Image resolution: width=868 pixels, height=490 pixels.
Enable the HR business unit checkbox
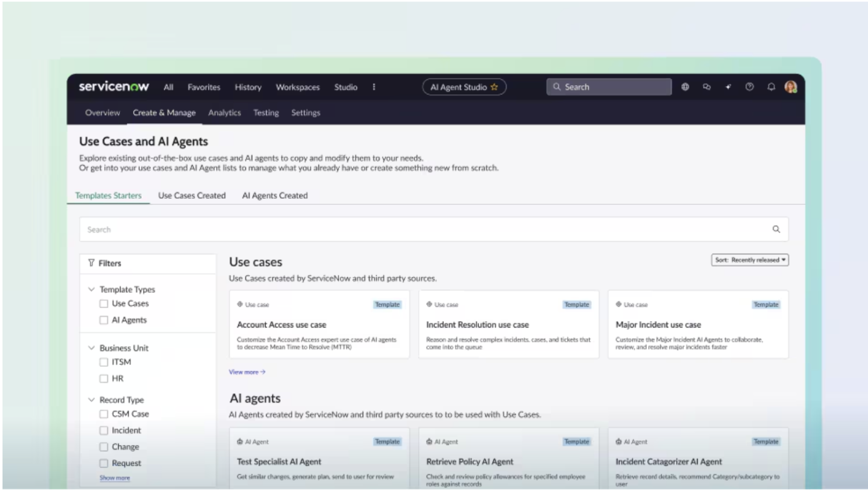pos(104,379)
